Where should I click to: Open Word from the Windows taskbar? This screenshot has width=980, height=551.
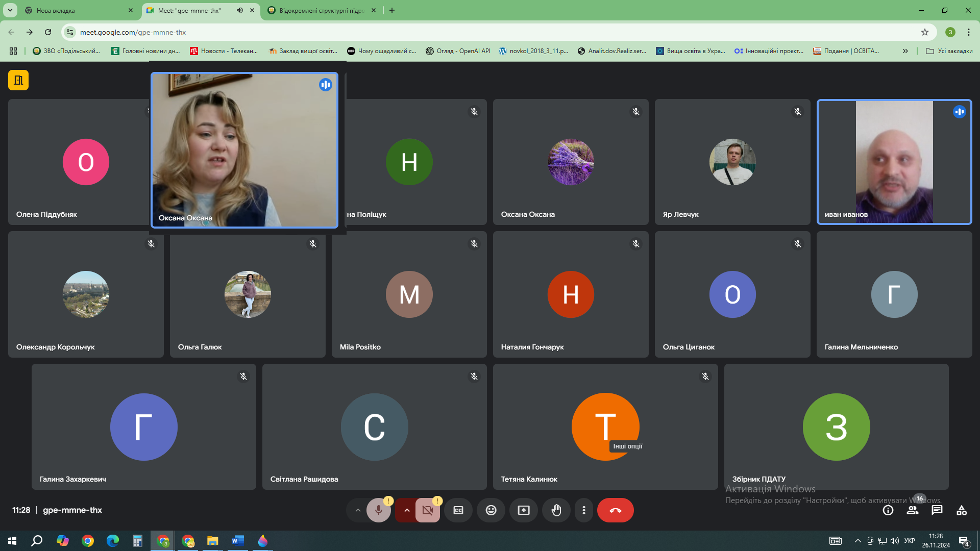[x=237, y=541]
